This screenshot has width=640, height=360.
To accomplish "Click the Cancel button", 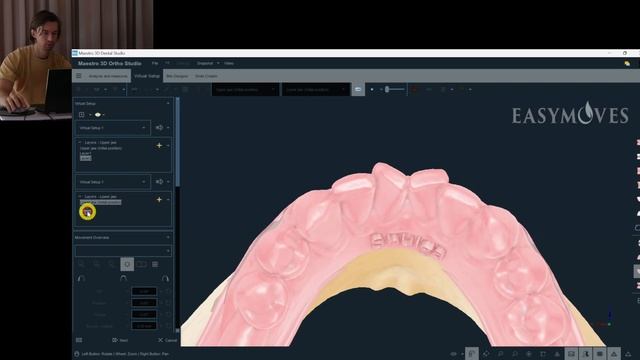I will coord(167,340).
